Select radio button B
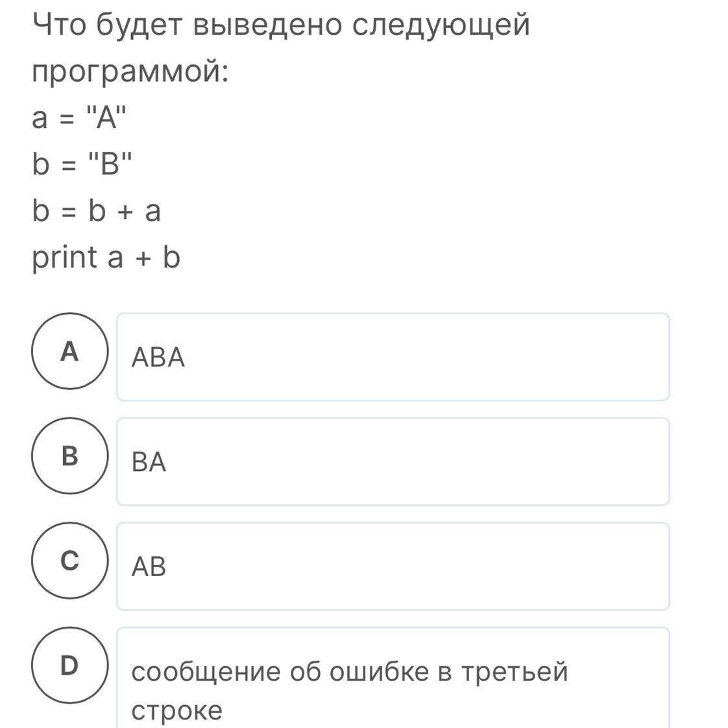This screenshot has width=728, height=728. 69,456
